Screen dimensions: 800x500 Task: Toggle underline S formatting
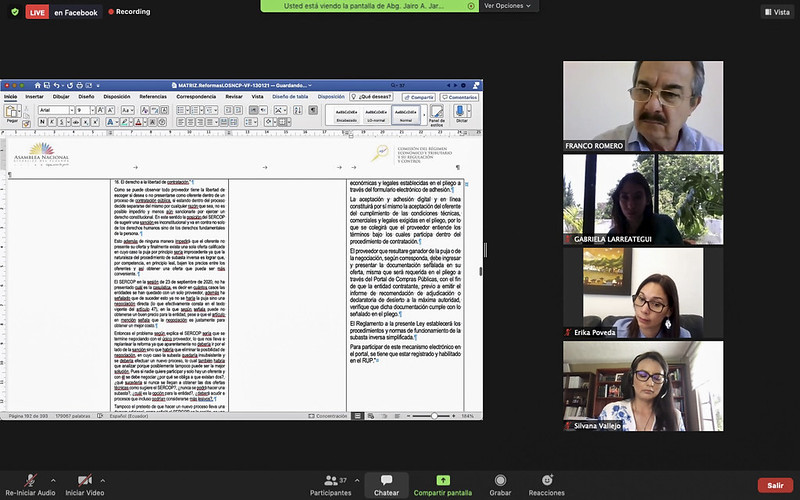(62, 122)
